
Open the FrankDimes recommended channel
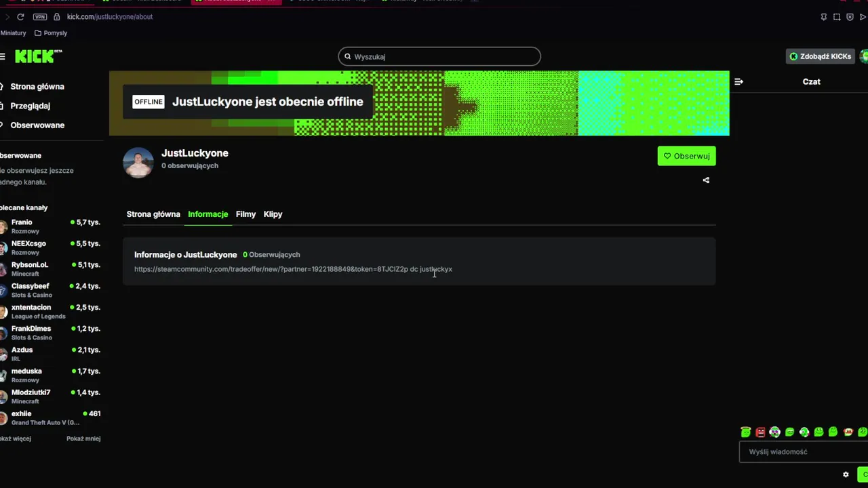point(51,333)
